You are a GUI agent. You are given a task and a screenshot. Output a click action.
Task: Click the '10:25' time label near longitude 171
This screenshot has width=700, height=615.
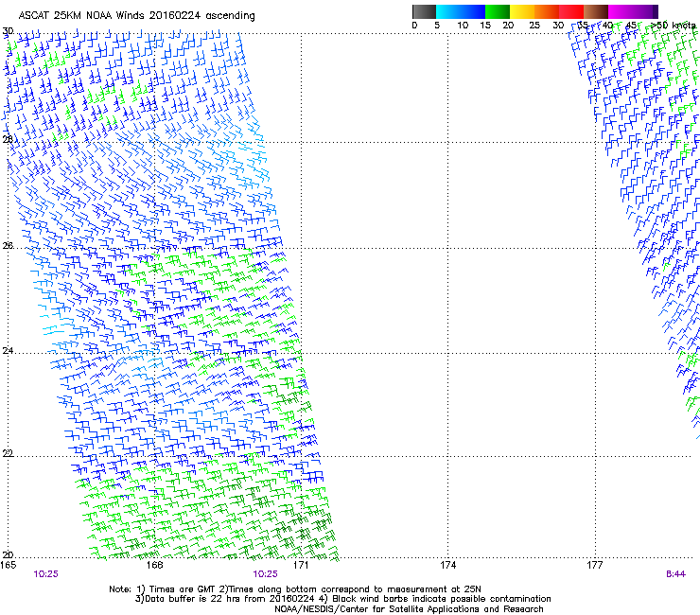point(265,574)
